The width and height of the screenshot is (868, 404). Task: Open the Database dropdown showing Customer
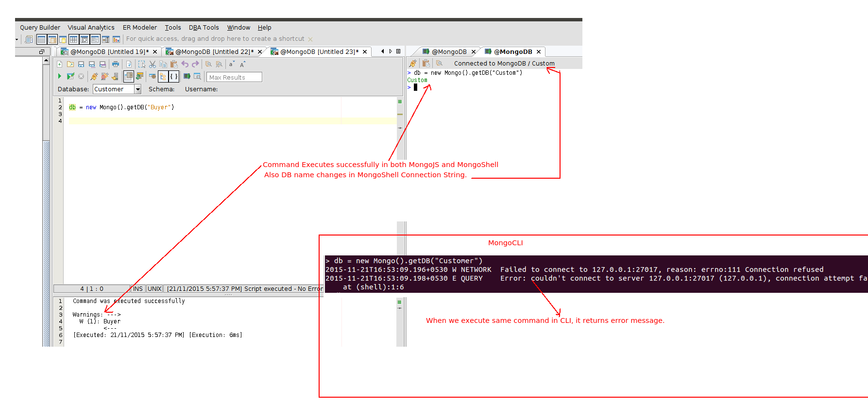pos(138,89)
